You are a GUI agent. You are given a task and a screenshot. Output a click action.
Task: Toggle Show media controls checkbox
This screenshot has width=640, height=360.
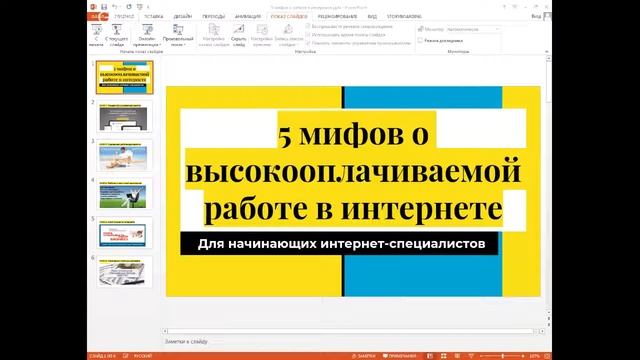pos(308,42)
